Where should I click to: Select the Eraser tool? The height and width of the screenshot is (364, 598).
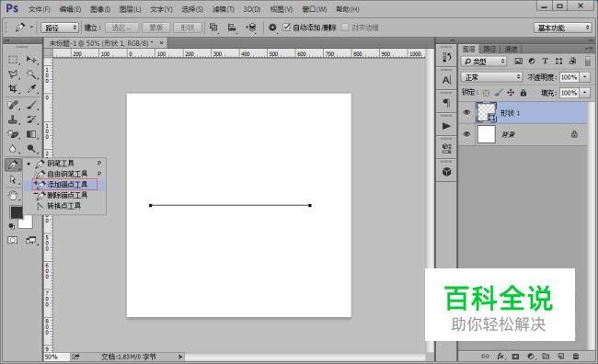click(13, 134)
